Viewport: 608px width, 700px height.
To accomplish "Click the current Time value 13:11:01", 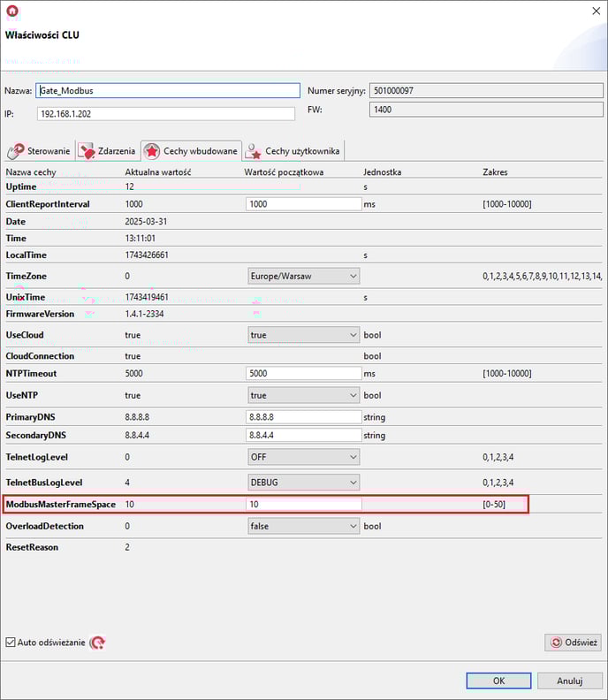I will pyautogui.click(x=141, y=239).
